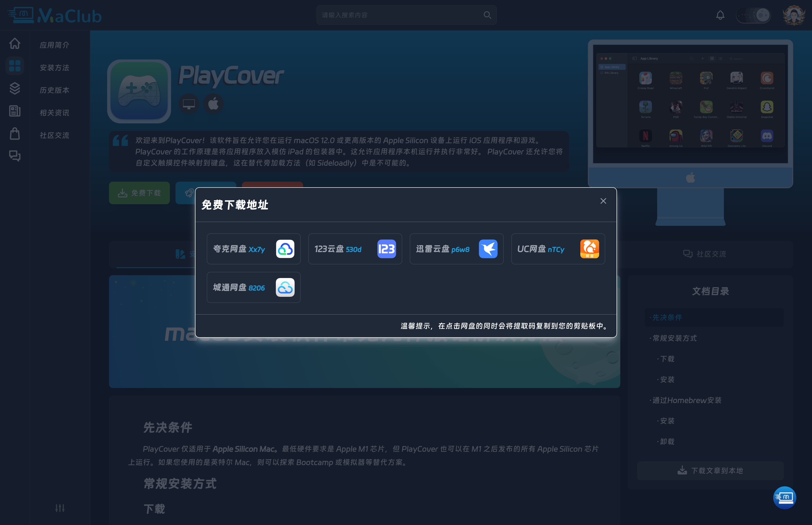Viewport: 812px width, 525px height.
Task: Jump to 通过Homebrew安装 in 文档目录
Action: coord(687,400)
